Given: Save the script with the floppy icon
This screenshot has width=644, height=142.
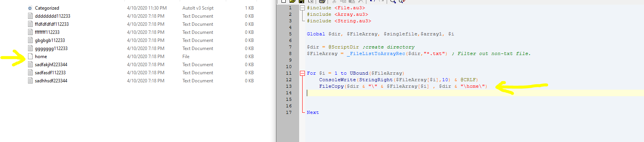Looking at the screenshot, I should [301, 1].
